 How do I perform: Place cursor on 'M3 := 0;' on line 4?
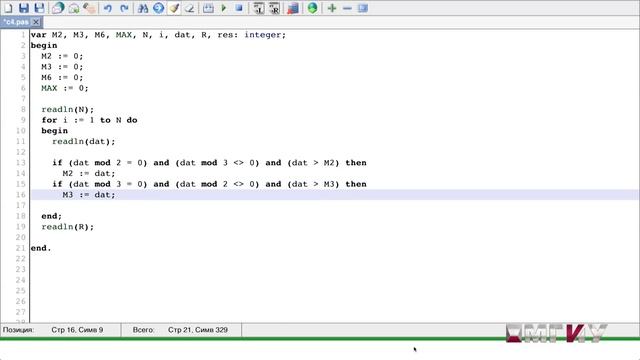point(62,67)
